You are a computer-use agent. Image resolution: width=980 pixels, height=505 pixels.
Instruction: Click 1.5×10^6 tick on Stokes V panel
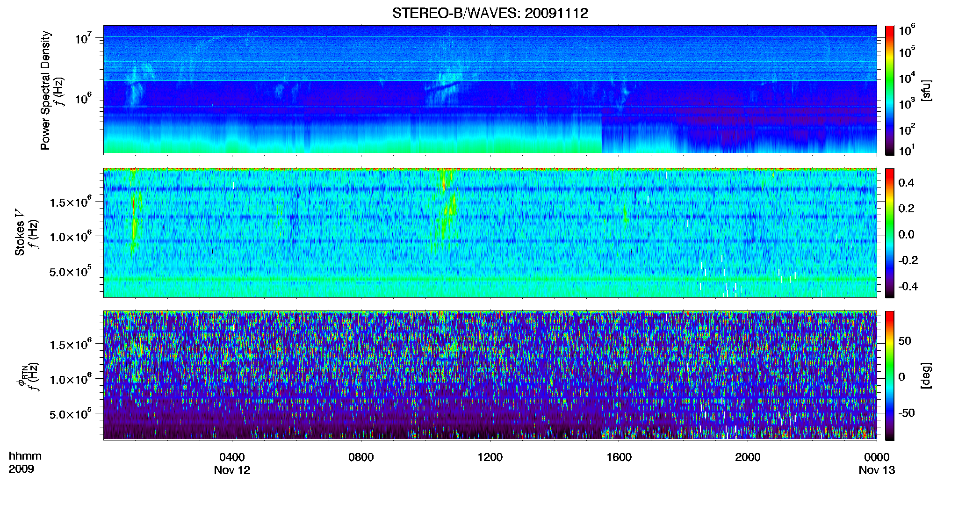click(x=71, y=202)
